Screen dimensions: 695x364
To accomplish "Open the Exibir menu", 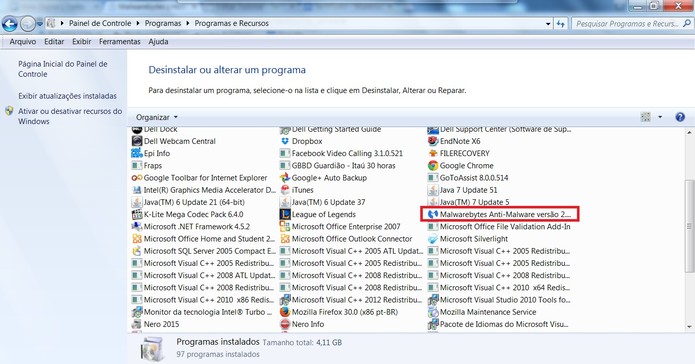I will click(82, 41).
